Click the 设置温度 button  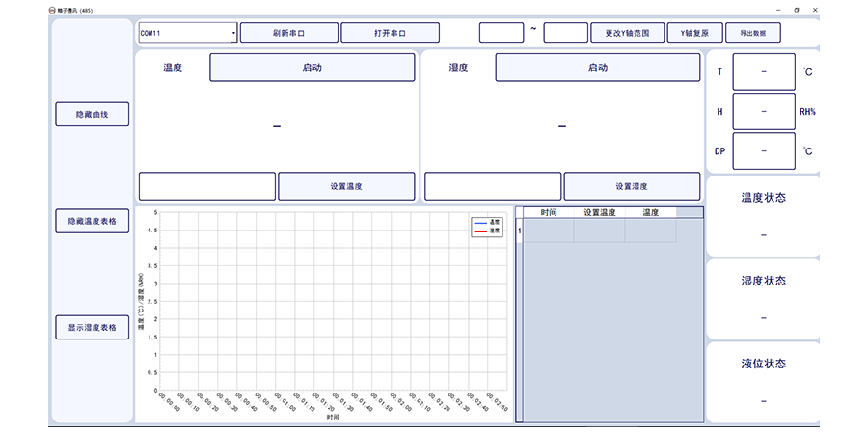click(x=346, y=186)
